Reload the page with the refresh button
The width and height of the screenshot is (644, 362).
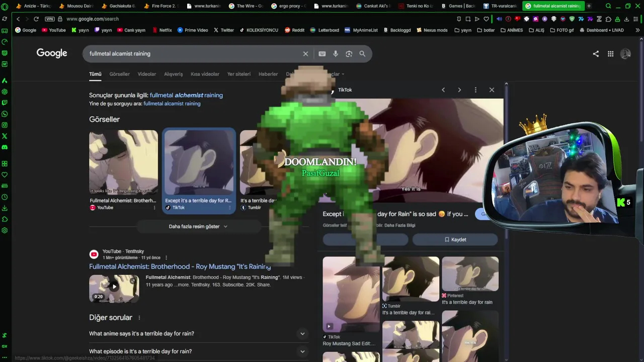(36, 19)
